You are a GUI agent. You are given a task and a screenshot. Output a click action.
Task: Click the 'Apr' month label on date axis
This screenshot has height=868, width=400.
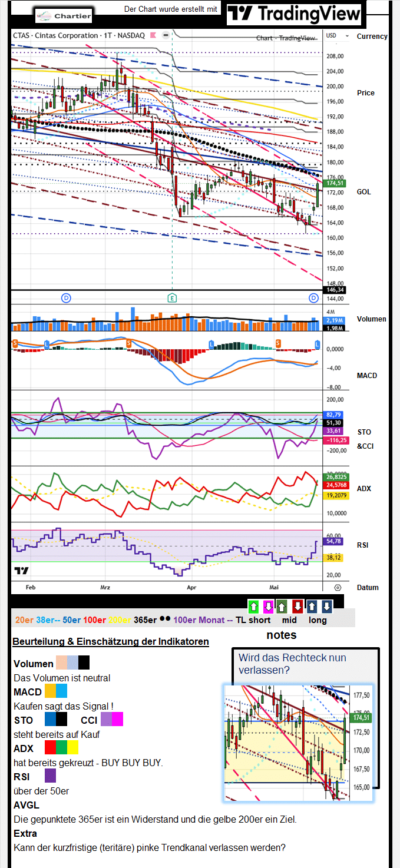click(191, 587)
